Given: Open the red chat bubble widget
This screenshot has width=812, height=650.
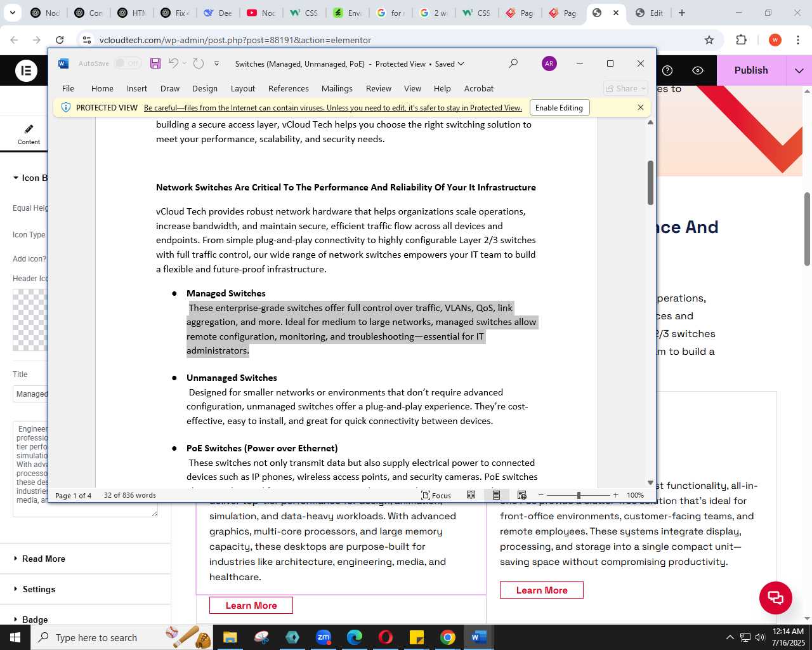Looking at the screenshot, I should (776, 597).
